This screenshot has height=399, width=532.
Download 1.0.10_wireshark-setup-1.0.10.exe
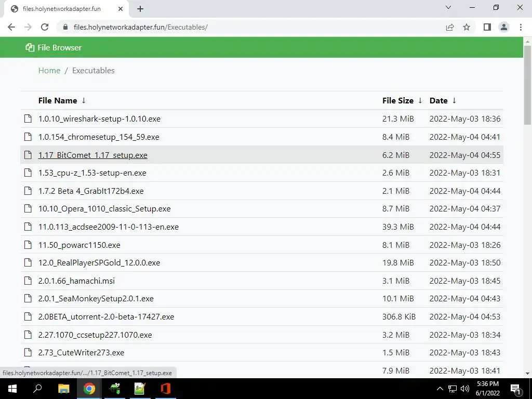tap(99, 119)
